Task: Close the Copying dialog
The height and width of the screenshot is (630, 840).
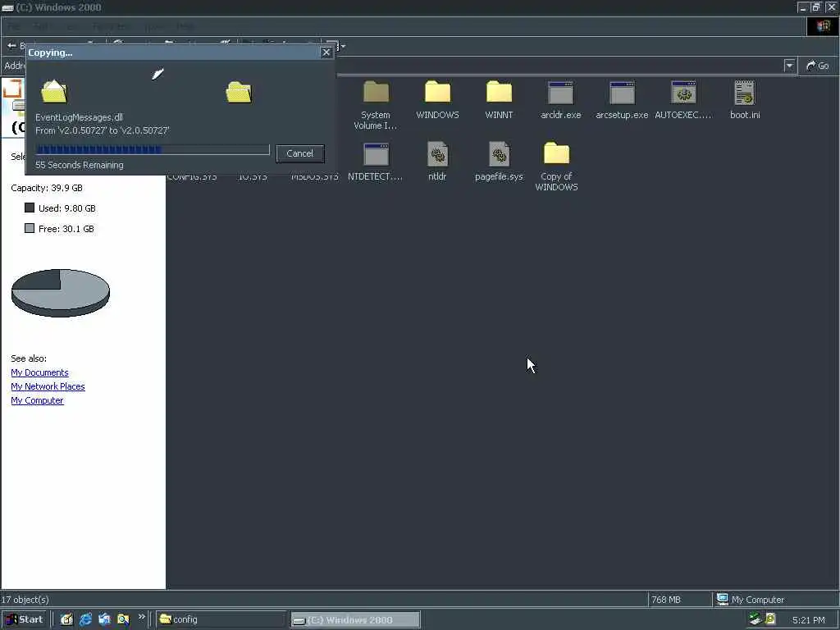Action: tap(326, 52)
